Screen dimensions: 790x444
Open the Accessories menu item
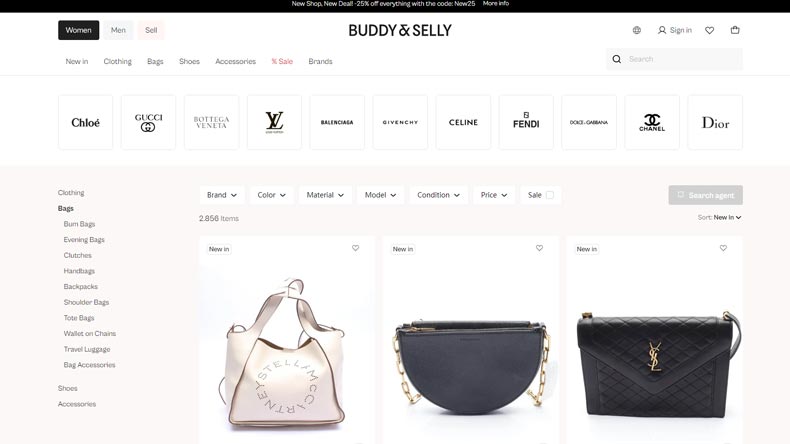(x=235, y=61)
